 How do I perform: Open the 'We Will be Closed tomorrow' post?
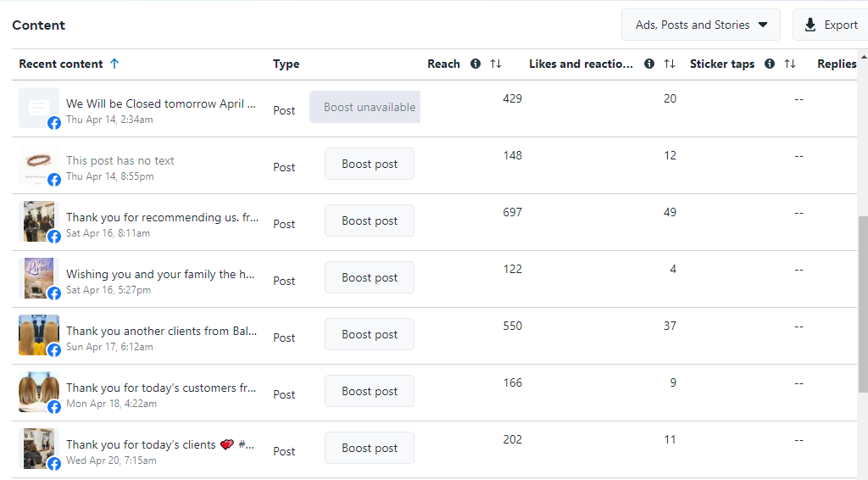(x=161, y=103)
